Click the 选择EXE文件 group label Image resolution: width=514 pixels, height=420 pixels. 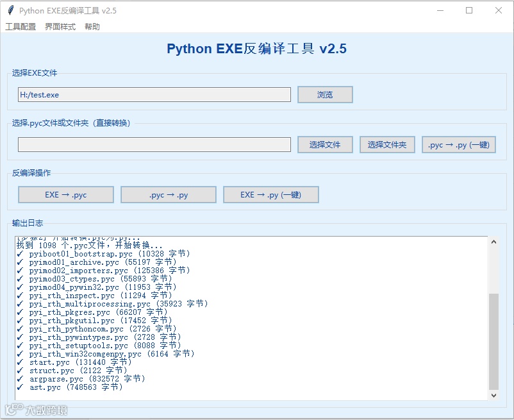pyautogui.click(x=35, y=73)
